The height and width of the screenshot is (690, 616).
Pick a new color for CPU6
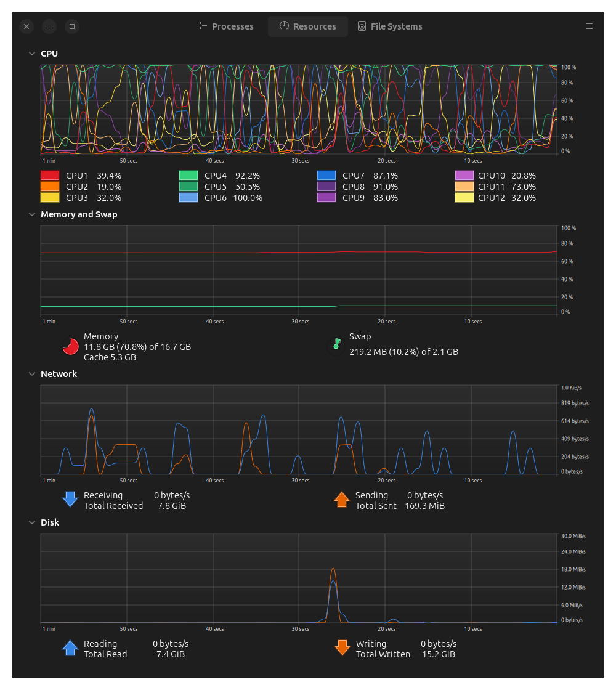point(188,198)
